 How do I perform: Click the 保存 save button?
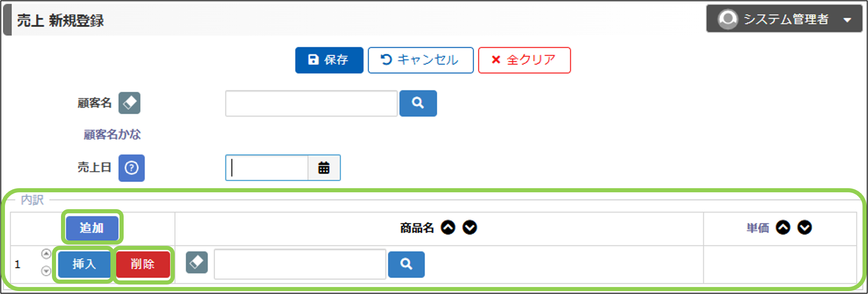click(329, 60)
